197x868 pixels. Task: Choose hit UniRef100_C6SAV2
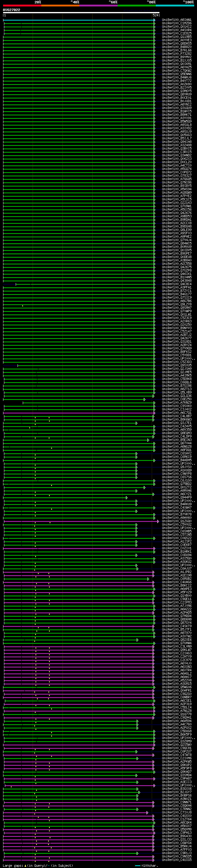click(x=177, y=453)
